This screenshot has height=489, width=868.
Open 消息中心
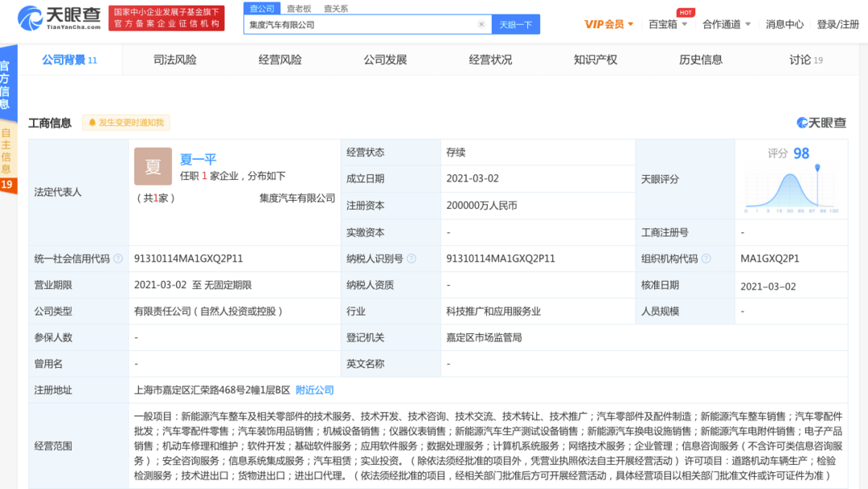784,24
